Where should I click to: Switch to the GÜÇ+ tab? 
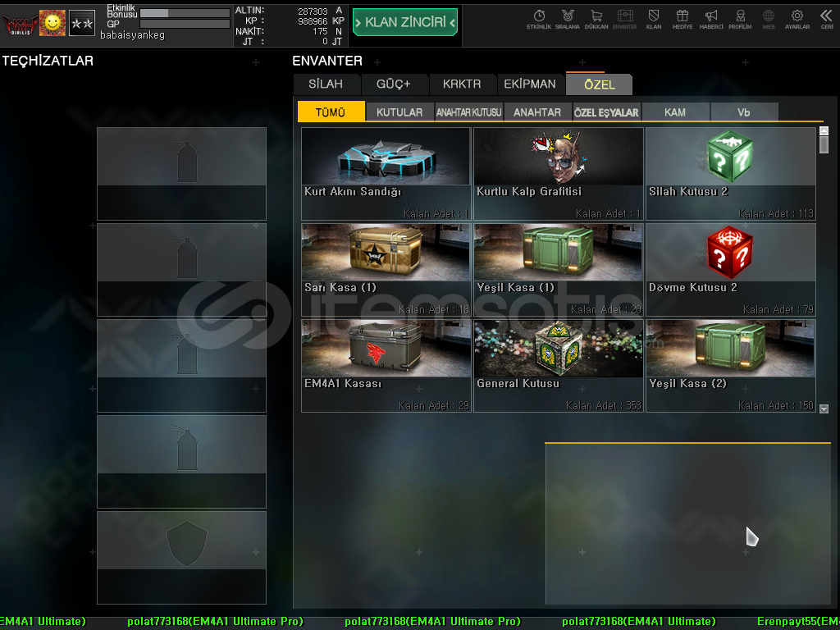[394, 84]
